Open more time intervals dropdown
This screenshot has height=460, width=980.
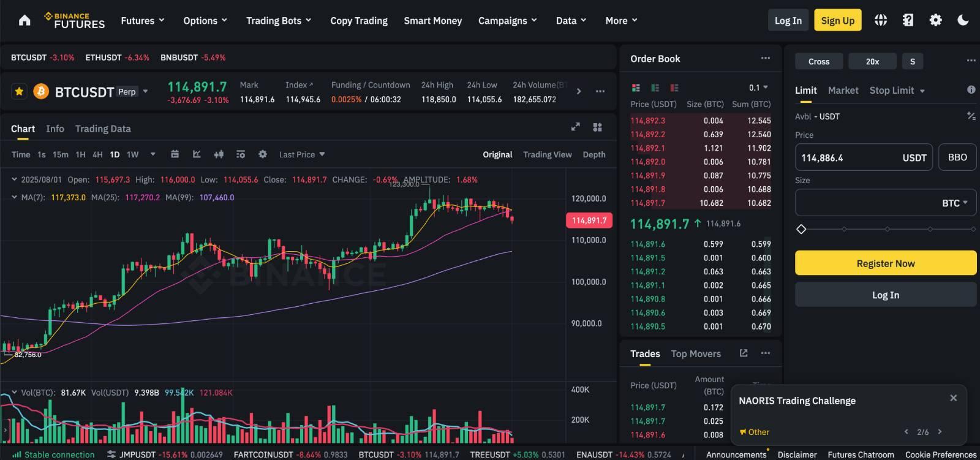click(x=153, y=154)
